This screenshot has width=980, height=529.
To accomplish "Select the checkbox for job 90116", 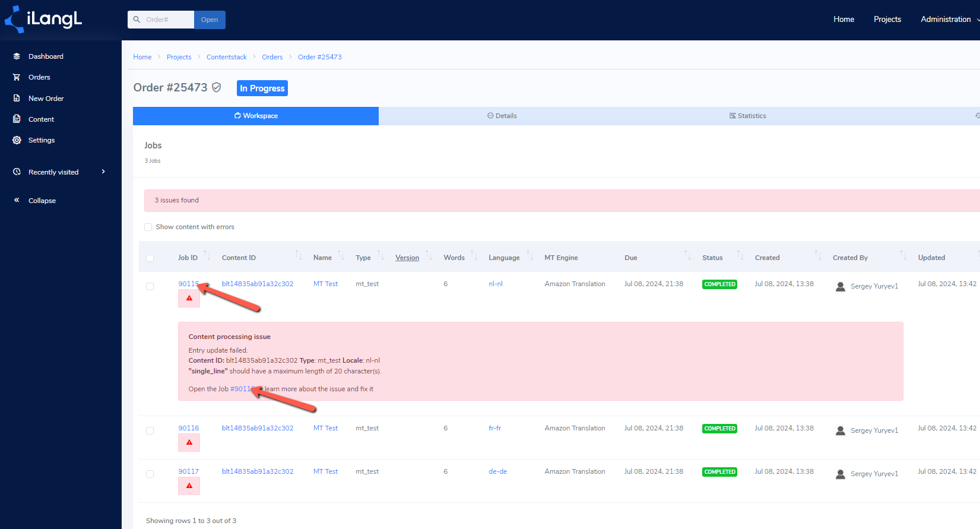I will [x=150, y=430].
